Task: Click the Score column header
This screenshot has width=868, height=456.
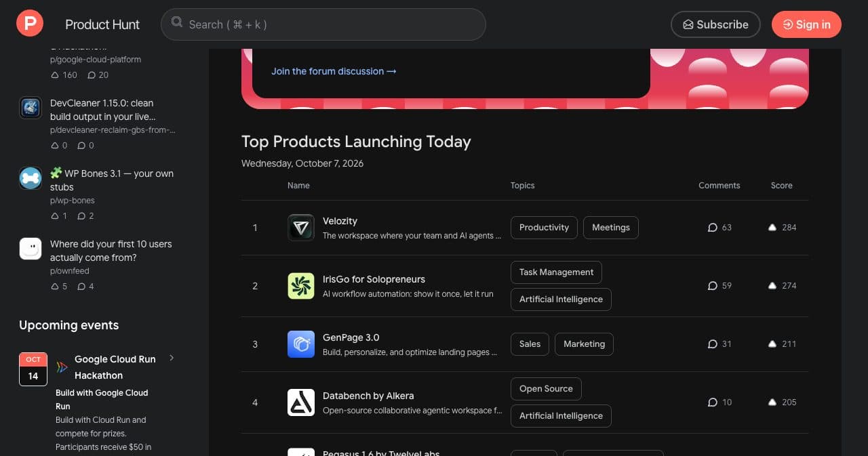Action: click(x=781, y=186)
